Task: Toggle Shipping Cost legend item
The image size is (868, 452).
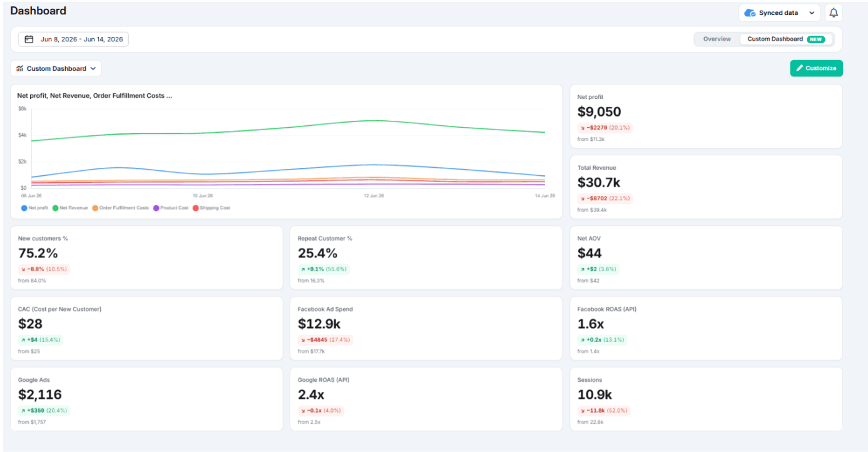Action: tap(211, 208)
